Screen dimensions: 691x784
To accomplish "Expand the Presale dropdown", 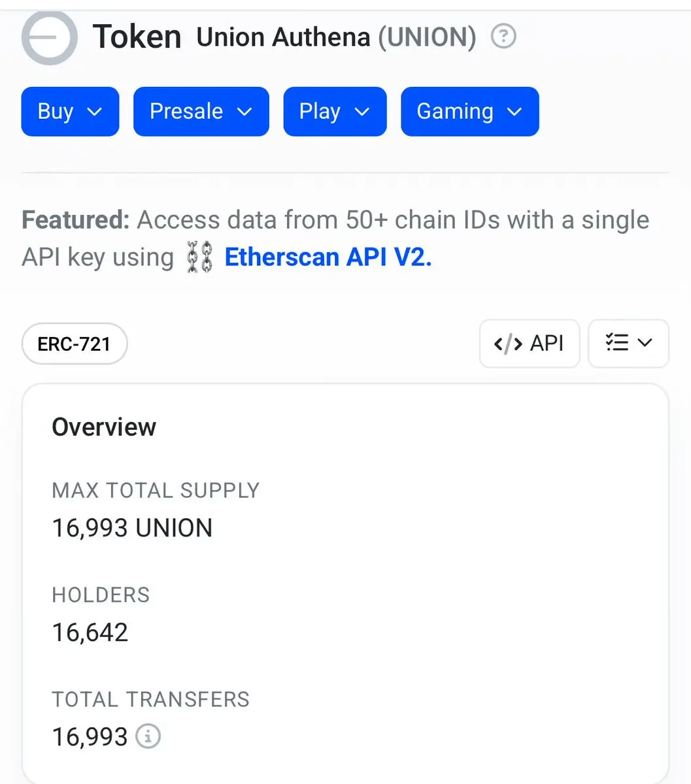I will click(x=201, y=112).
